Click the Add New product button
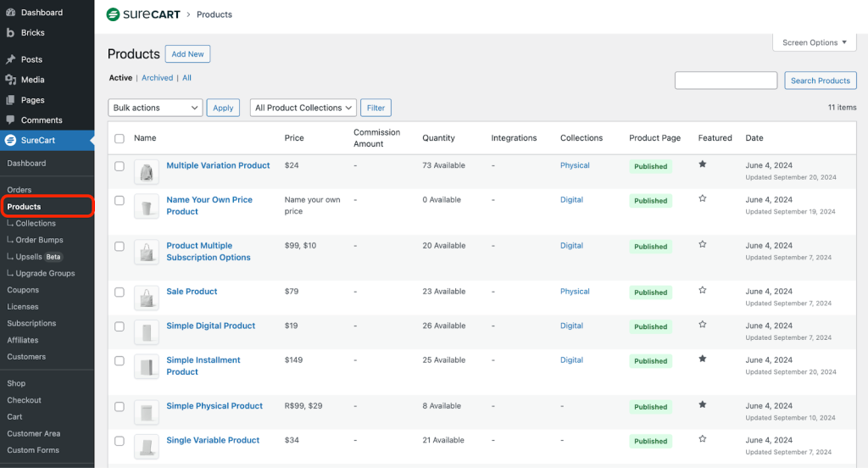The width and height of the screenshot is (868, 468). coord(187,54)
